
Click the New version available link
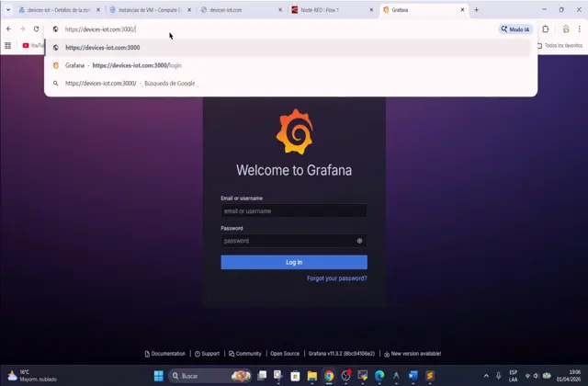click(413, 353)
